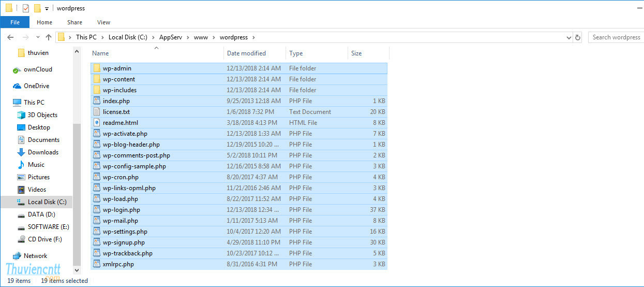
Task: Click the wp-blog-header.php file icon
Action: pos(97,145)
